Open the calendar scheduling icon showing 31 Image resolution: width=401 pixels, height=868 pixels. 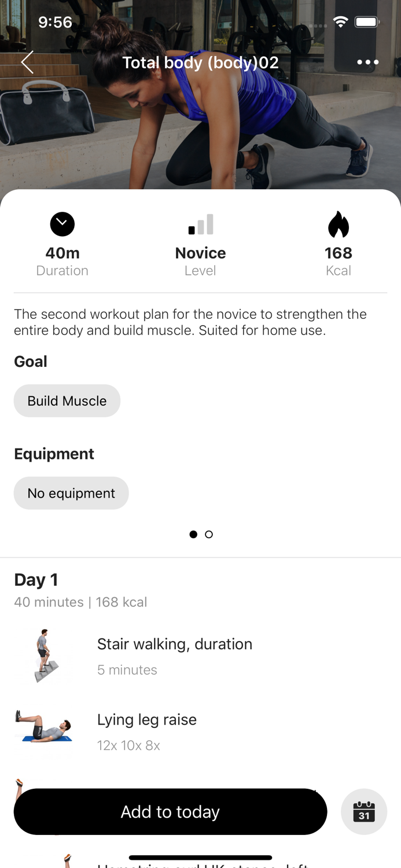coord(364,811)
